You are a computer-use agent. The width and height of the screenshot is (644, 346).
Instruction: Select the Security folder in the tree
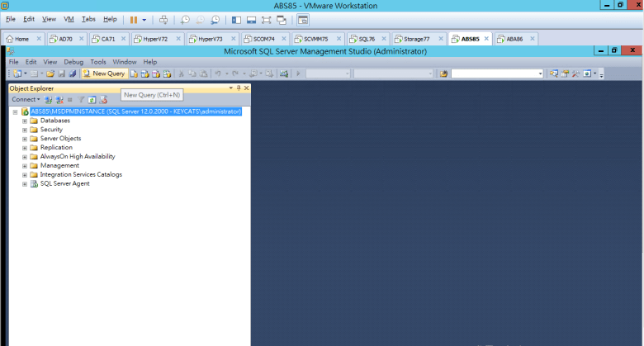tap(51, 130)
